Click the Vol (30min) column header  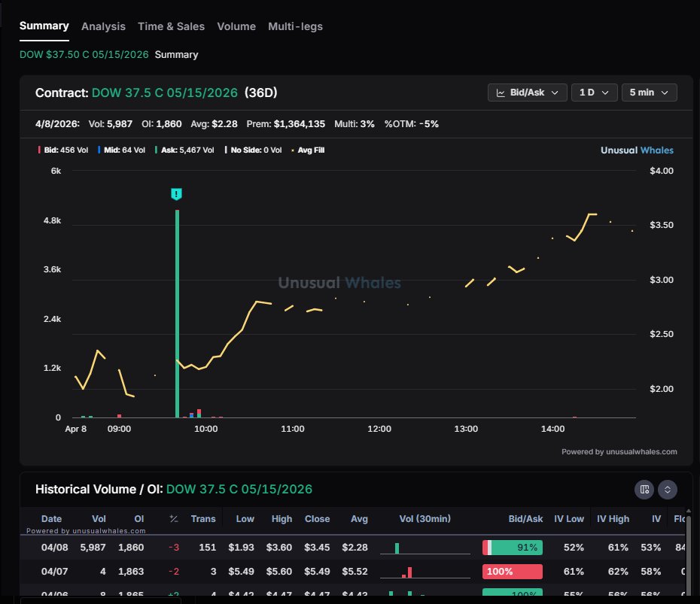[425, 519]
